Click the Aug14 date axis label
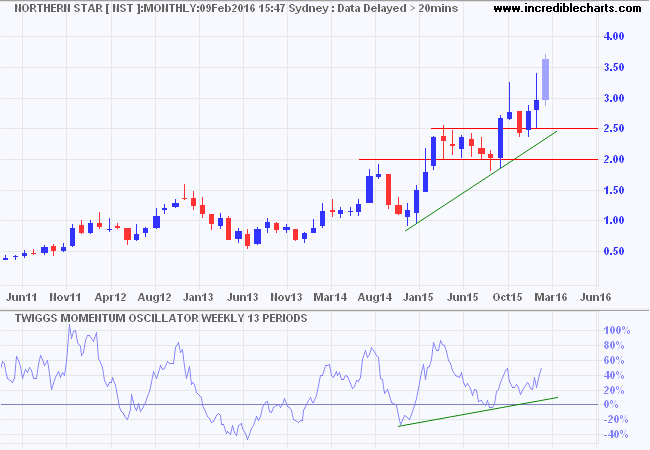The height and width of the screenshot is (450, 650). 375,297
